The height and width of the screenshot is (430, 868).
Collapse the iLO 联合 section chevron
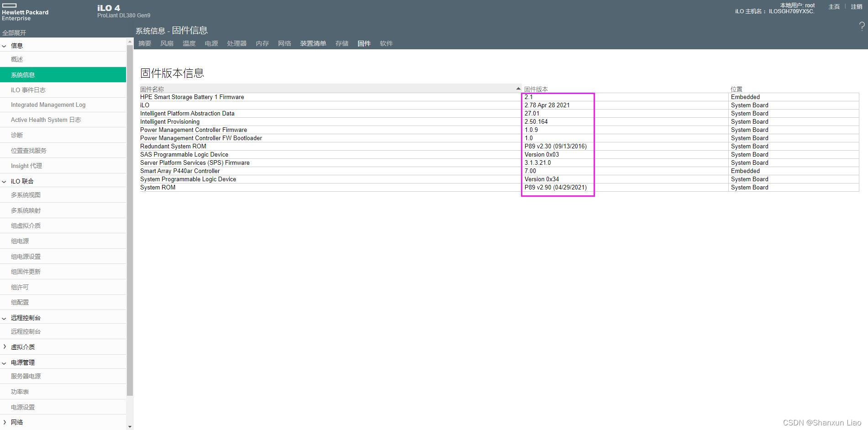click(4, 181)
